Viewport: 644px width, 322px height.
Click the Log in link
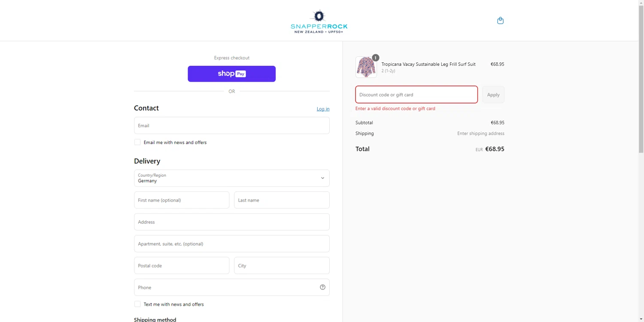323,109
